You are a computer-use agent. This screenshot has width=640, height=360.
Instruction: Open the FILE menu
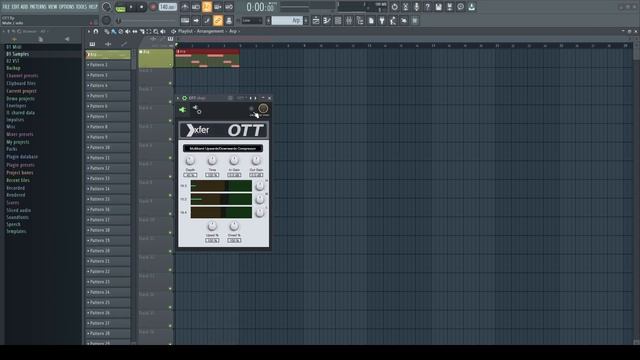6,7
